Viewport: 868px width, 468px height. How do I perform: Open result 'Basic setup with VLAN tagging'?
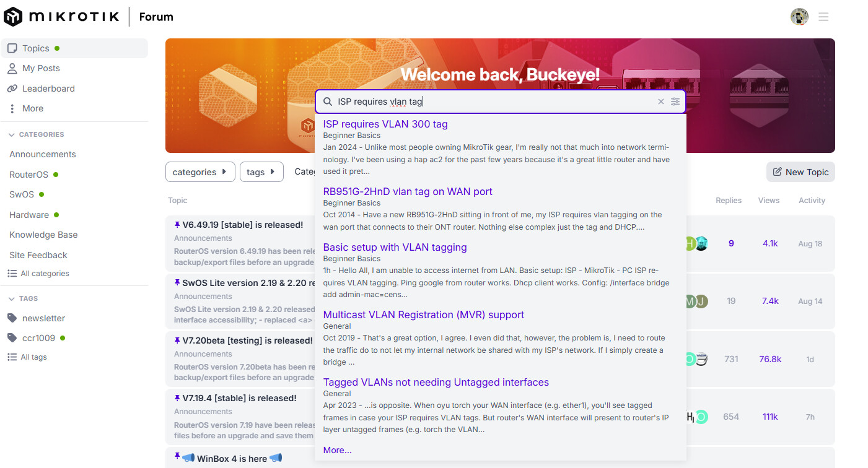pyautogui.click(x=395, y=247)
